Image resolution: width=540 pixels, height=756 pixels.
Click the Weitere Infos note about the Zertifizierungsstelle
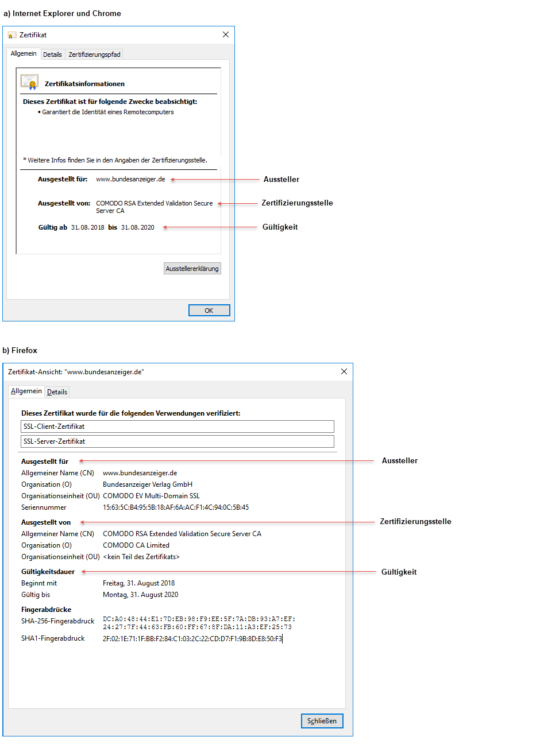pyautogui.click(x=115, y=160)
